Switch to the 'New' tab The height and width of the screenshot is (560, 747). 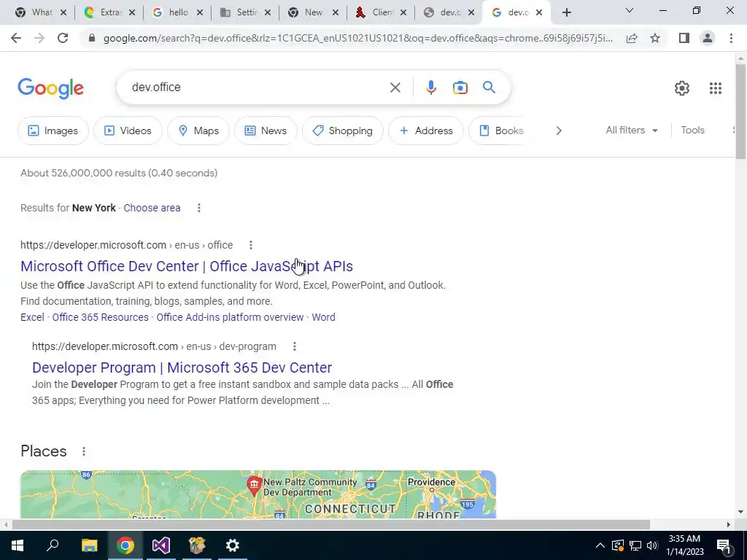314,13
